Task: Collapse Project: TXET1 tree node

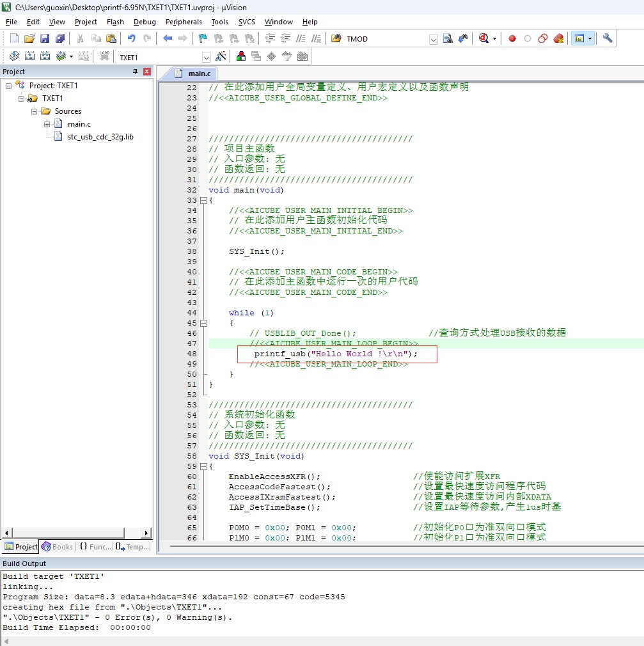Action: tap(8, 86)
